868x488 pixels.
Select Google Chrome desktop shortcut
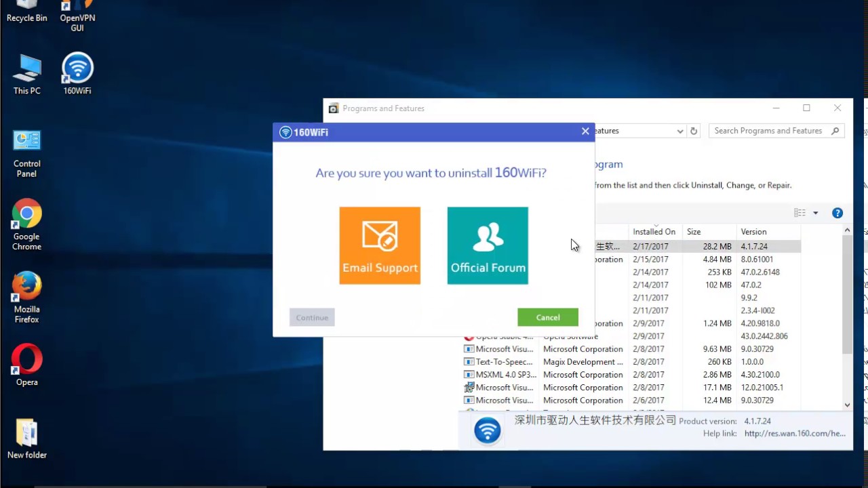click(26, 225)
